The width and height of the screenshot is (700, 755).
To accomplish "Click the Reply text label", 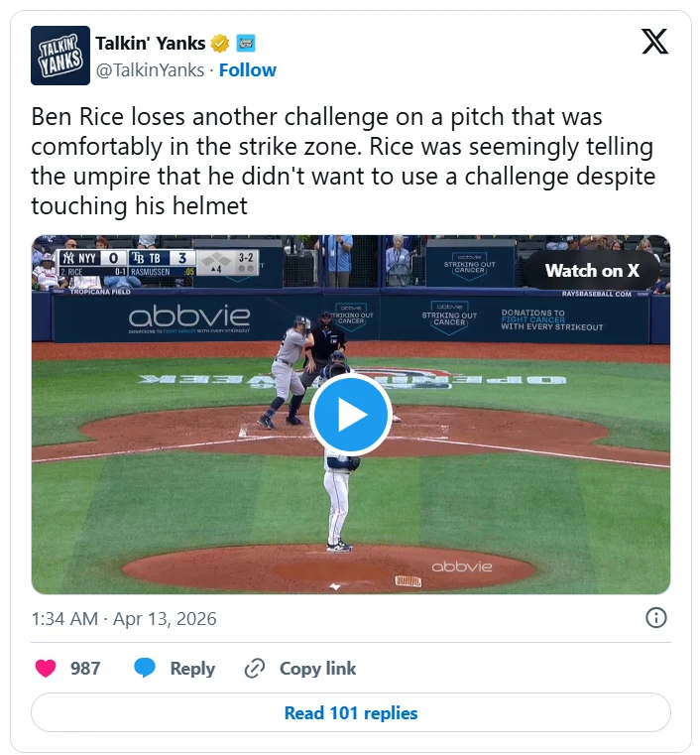I will pos(192,669).
